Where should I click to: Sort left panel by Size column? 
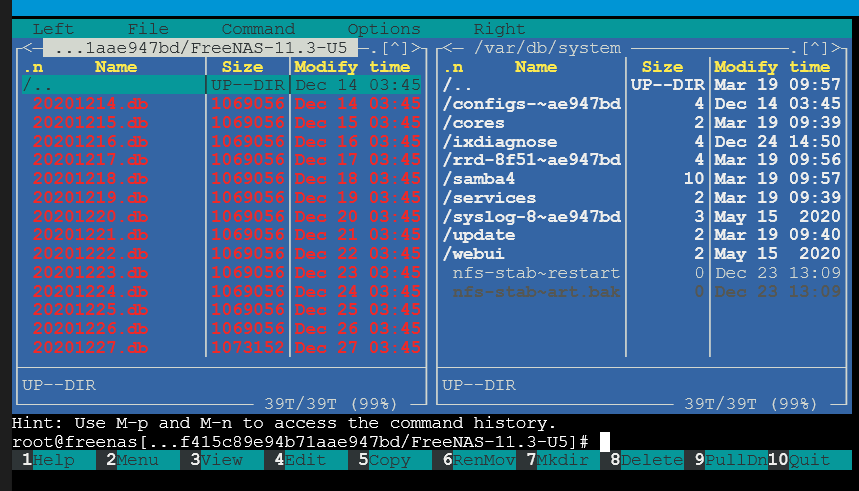point(243,67)
